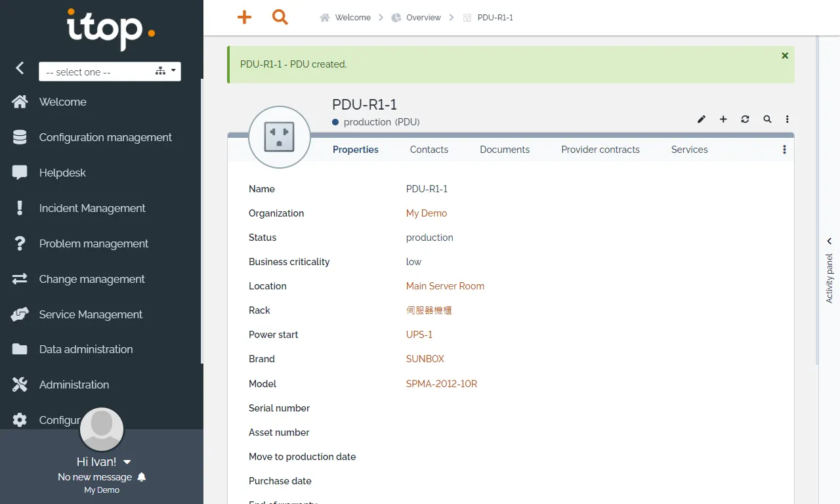Follow the SPMA-2012-10R model link

click(x=442, y=384)
